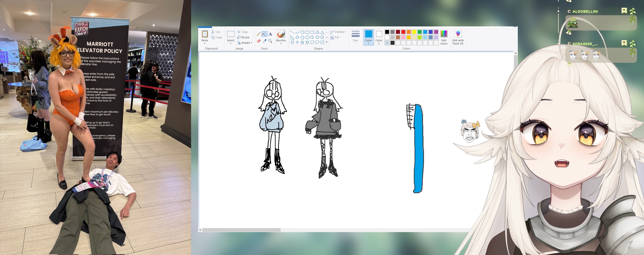Image resolution: width=644 pixels, height=255 pixels.
Task: Choose the Four-point star shape
Action: (x=297, y=42)
